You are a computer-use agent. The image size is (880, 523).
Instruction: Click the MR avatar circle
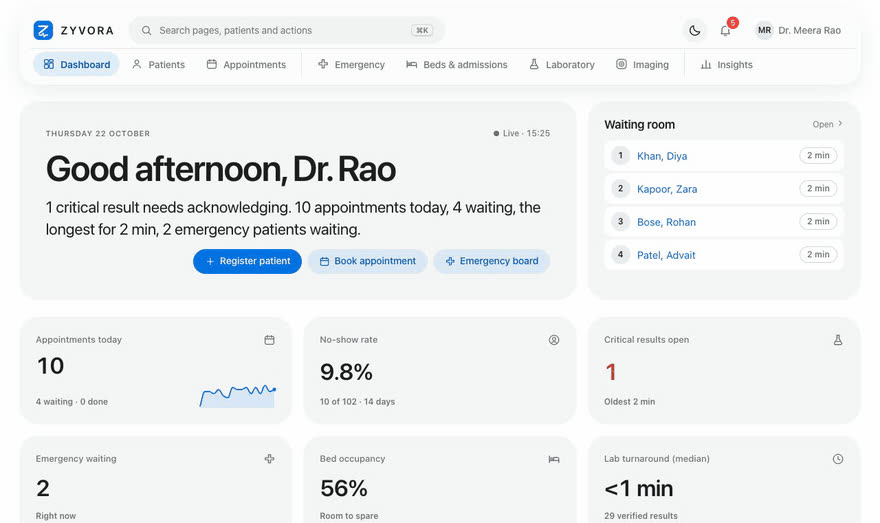pyautogui.click(x=764, y=30)
